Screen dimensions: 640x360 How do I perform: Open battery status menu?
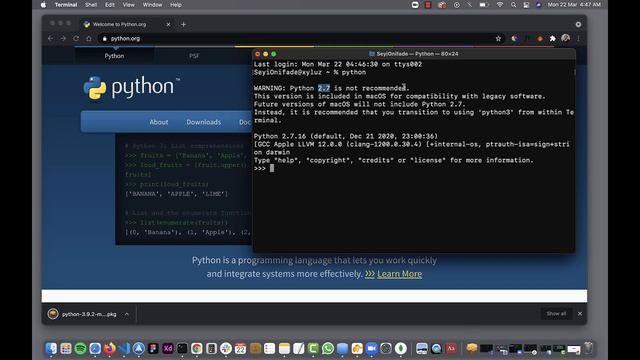484,5
